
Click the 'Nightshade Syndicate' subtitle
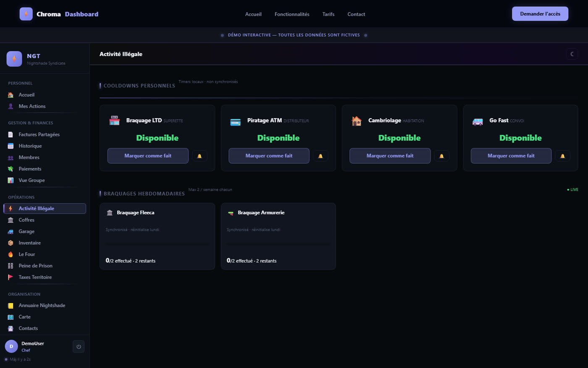(46, 64)
